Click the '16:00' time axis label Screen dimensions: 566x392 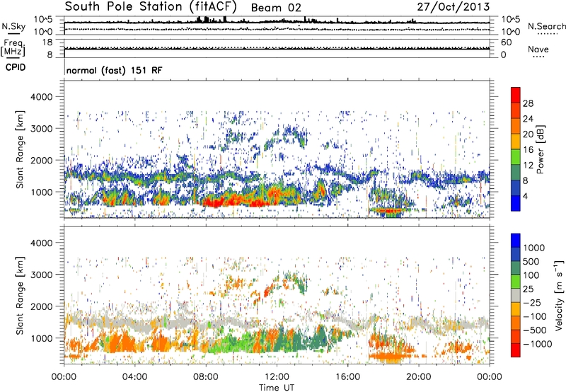(x=347, y=377)
